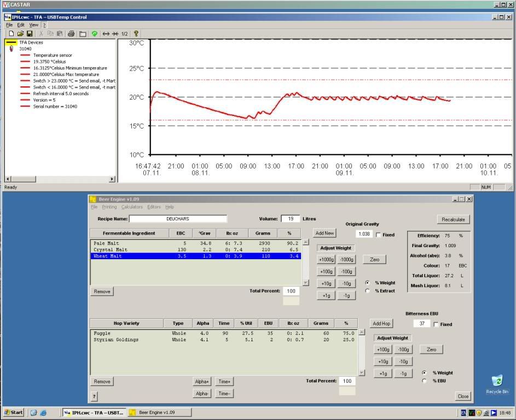This screenshot has height=420, width=516.
Task: Click the Cut scissors toolbar icon
Action: coord(41,33)
